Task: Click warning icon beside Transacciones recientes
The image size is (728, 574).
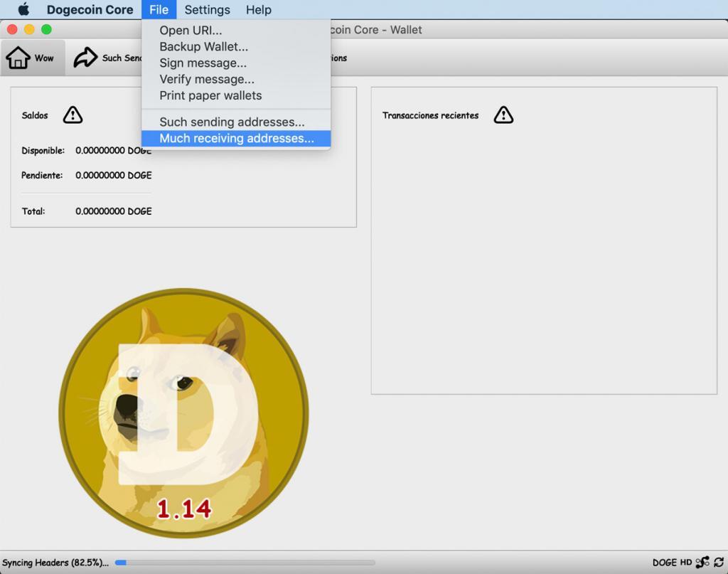Action: [504, 115]
